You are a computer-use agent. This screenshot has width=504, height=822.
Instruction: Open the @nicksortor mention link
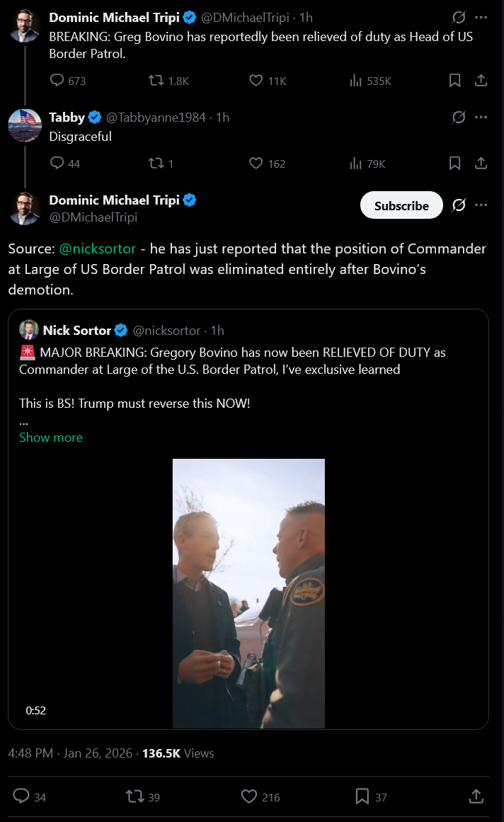(x=98, y=249)
